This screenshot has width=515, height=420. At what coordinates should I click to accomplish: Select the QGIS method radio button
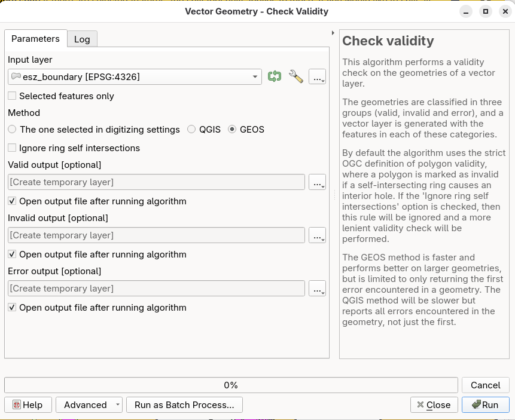[191, 130]
